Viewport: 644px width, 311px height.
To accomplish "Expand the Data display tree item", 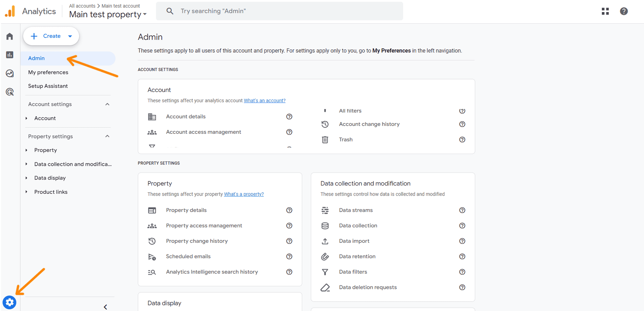I will (x=27, y=178).
